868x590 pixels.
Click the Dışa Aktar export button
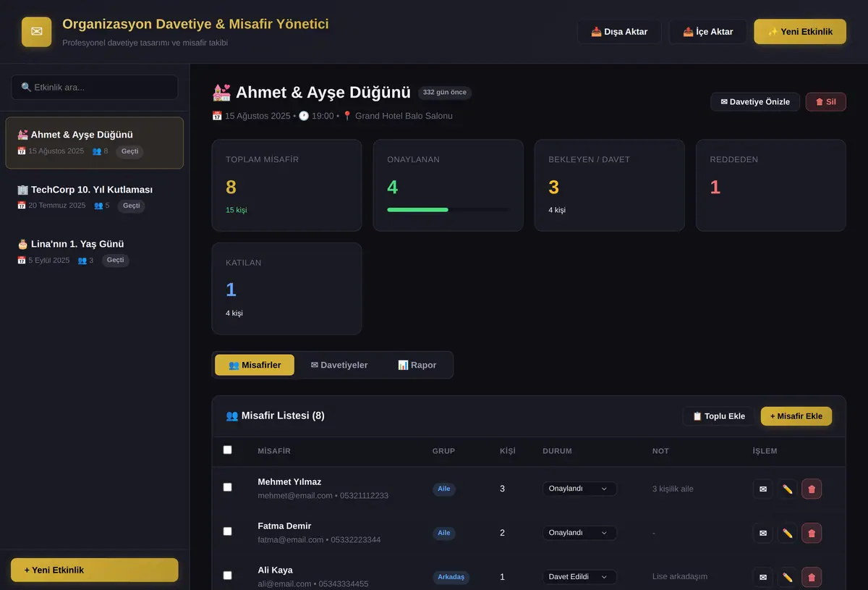tap(619, 32)
